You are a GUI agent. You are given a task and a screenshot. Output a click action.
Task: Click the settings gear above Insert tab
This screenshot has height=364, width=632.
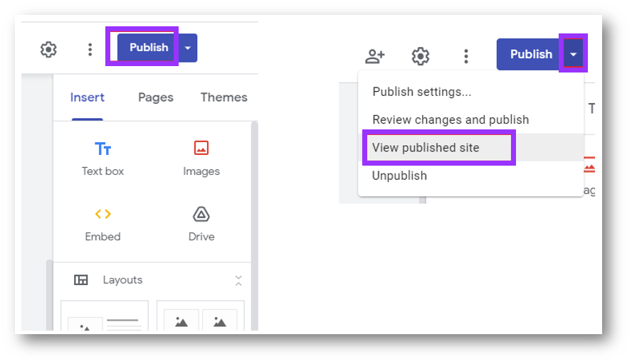[48, 49]
